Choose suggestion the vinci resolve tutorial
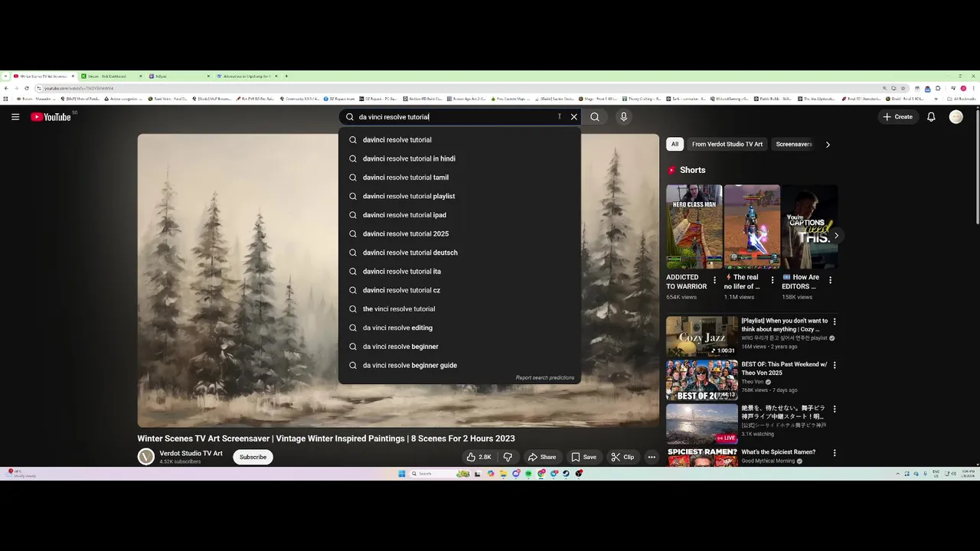The width and height of the screenshot is (980, 551). 459,309
